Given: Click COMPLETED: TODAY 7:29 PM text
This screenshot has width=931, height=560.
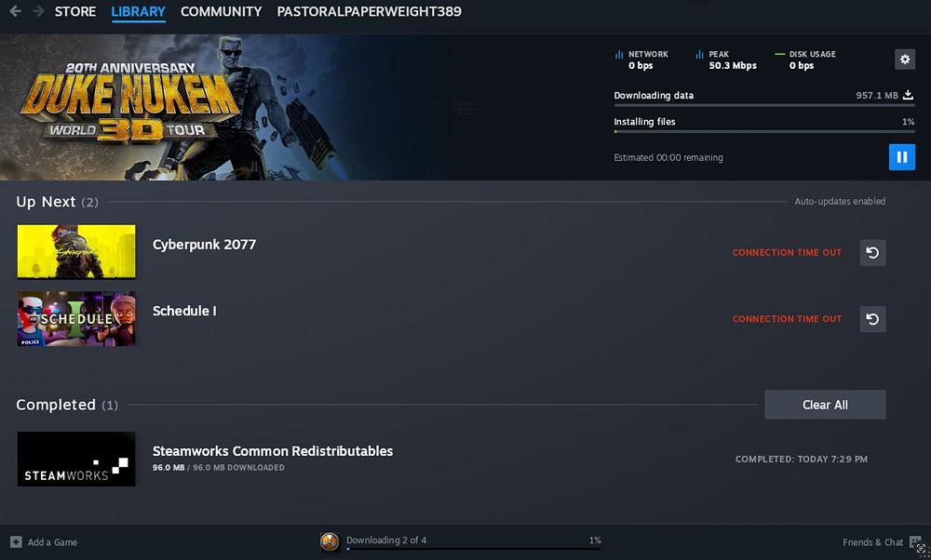Looking at the screenshot, I should coord(801,460).
